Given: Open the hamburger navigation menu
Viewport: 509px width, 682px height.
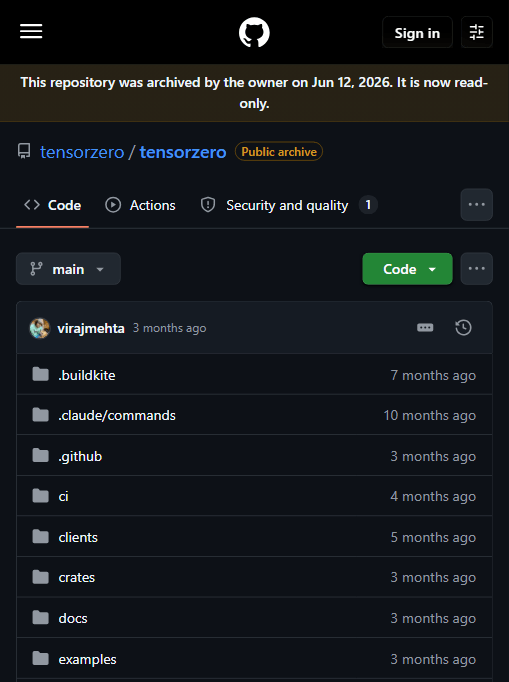Looking at the screenshot, I should tap(31, 32).
